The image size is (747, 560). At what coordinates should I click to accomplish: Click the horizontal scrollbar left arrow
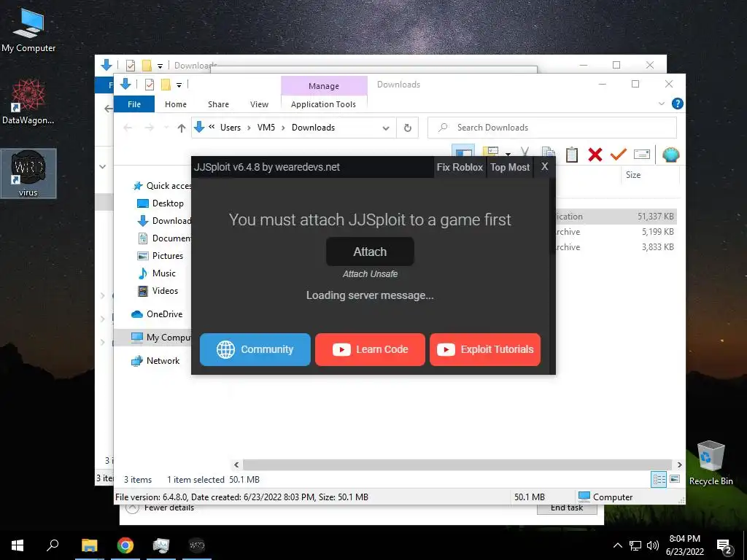pyautogui.click(x=237, y=464)
